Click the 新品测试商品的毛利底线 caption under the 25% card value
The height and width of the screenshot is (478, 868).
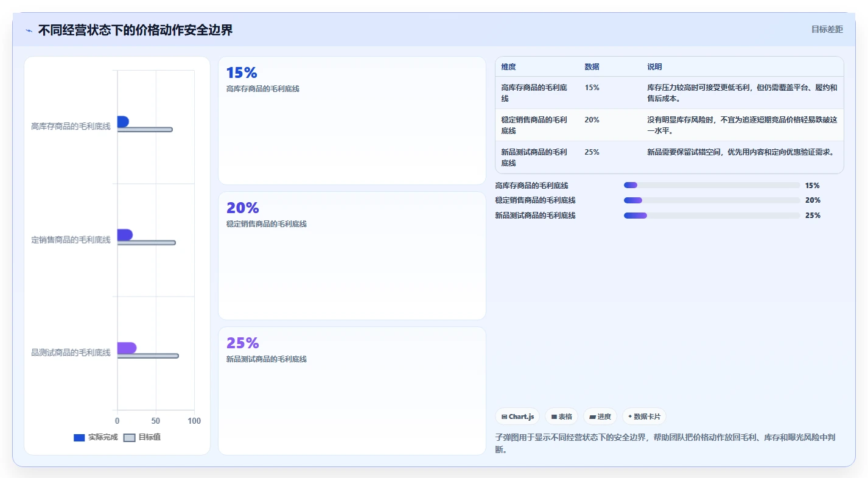(266, 359)
